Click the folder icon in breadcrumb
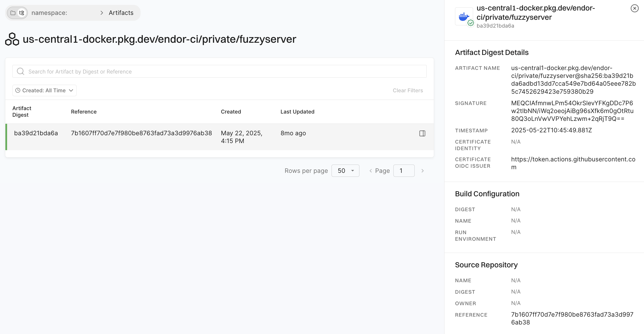 pyautogui.click(x=13, y=13)
